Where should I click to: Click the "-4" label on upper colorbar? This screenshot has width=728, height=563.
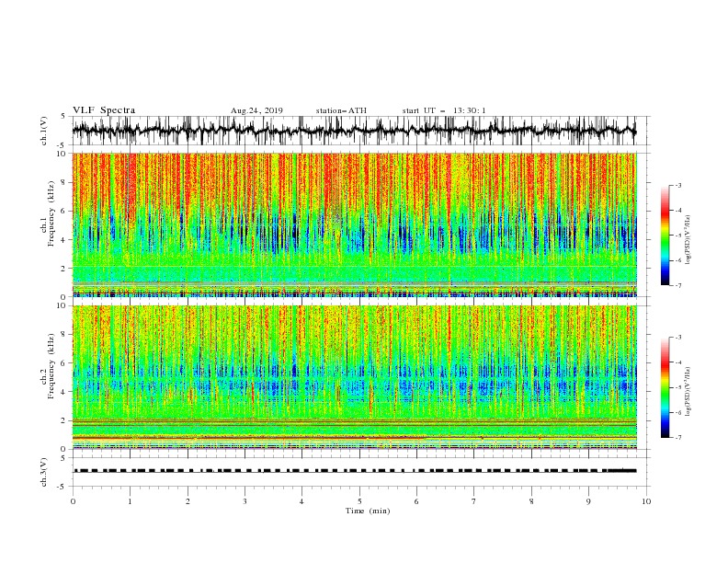678,211
